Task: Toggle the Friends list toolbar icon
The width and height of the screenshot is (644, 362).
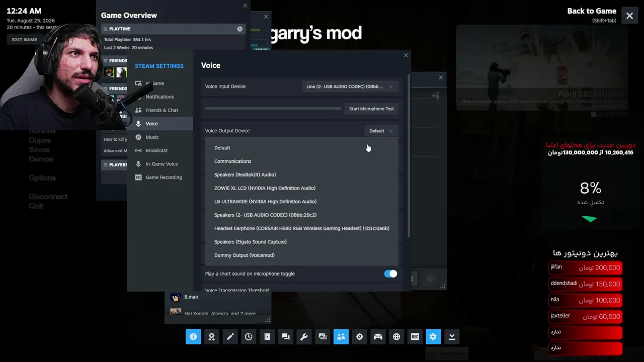Action: click(341, 337)
